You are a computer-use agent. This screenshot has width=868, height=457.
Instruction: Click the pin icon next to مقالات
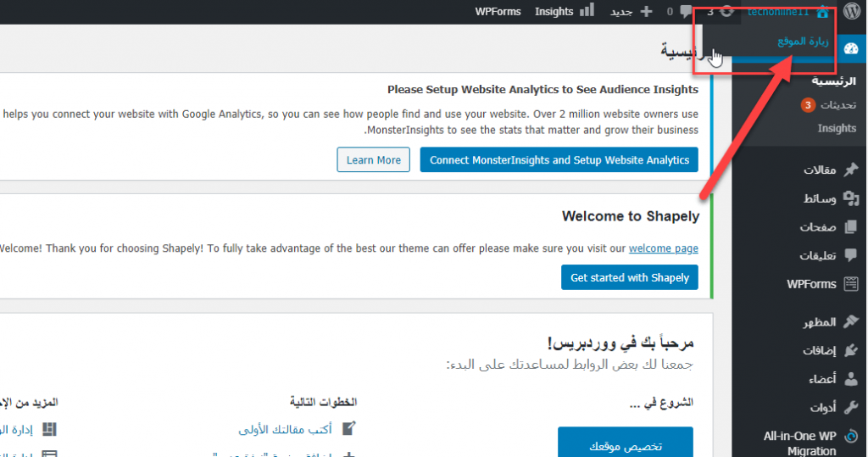[851, 170]
